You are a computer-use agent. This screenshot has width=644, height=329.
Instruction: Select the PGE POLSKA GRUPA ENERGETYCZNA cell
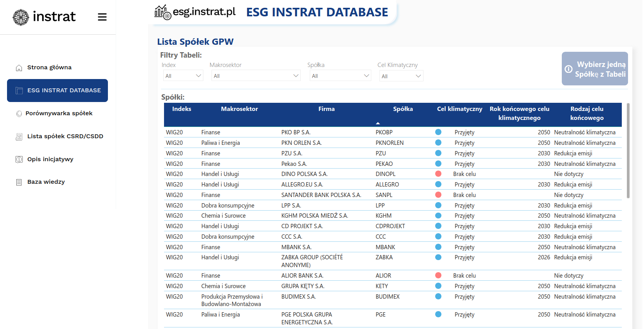307,318
